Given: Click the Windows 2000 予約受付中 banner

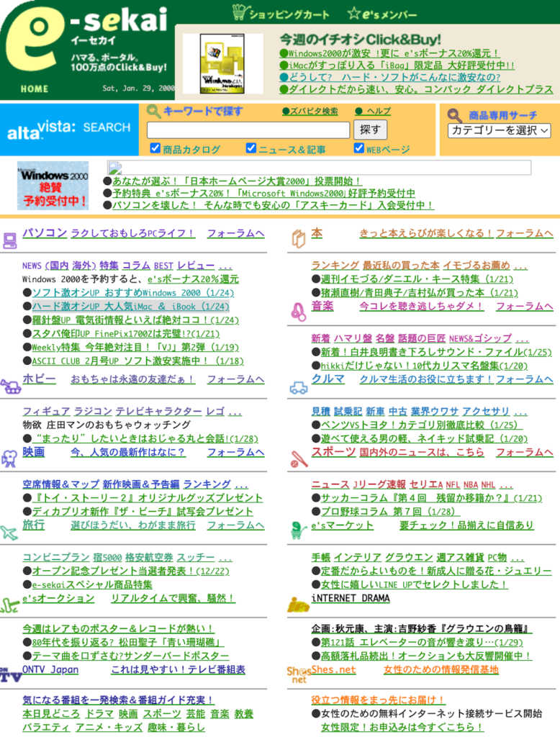Looking at the screenshot, I should (x=53, y=185).
